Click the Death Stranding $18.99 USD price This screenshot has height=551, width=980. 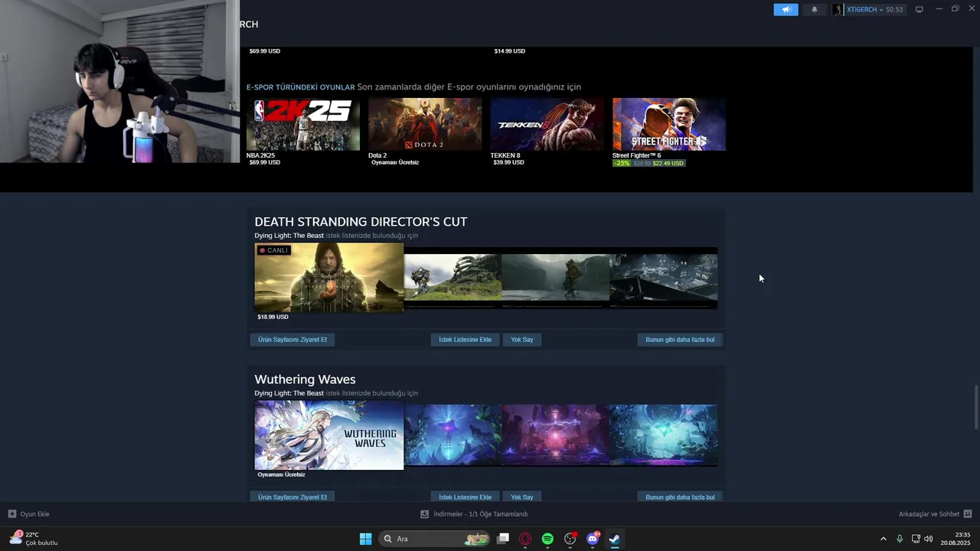273,317
